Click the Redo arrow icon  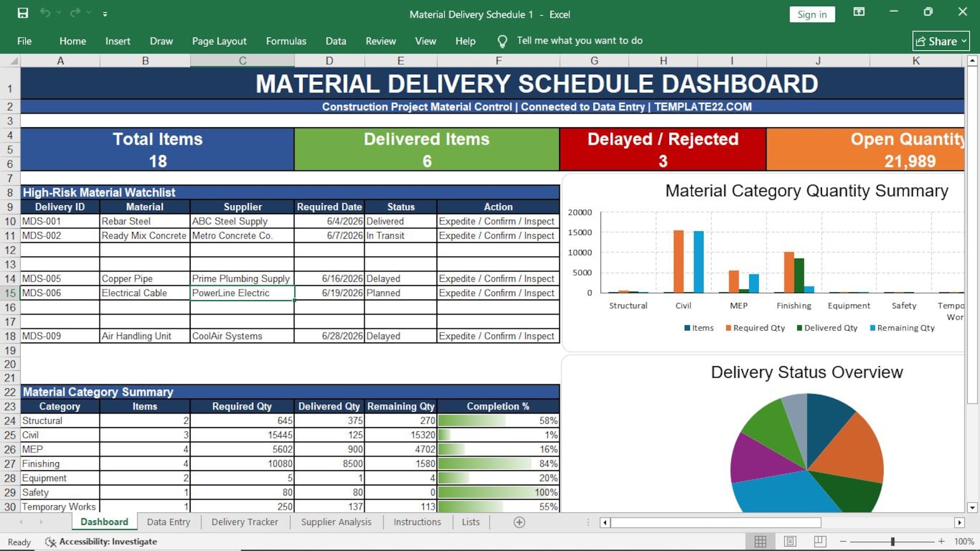[75, 13]
